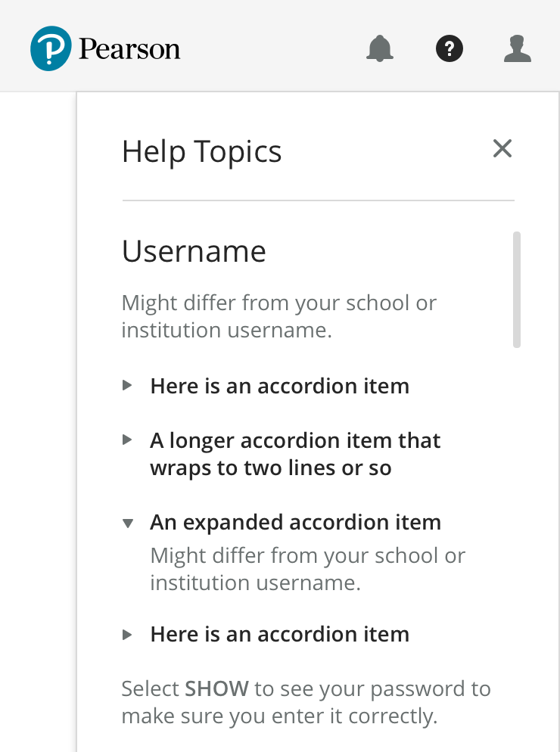Viewport: 560px width, 752px height.
Task: Expand the first accordion item's triangle under Username
Action: point(127,386)
